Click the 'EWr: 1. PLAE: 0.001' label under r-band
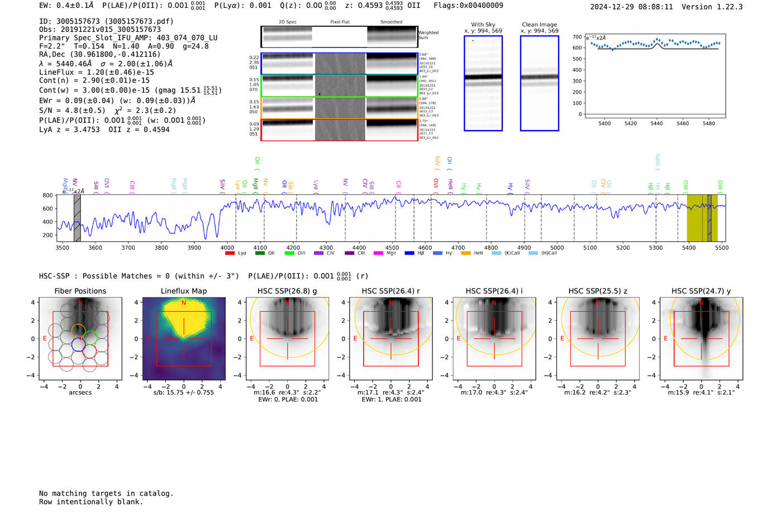The width and height of the screenshot is (782, 532). 392,399
